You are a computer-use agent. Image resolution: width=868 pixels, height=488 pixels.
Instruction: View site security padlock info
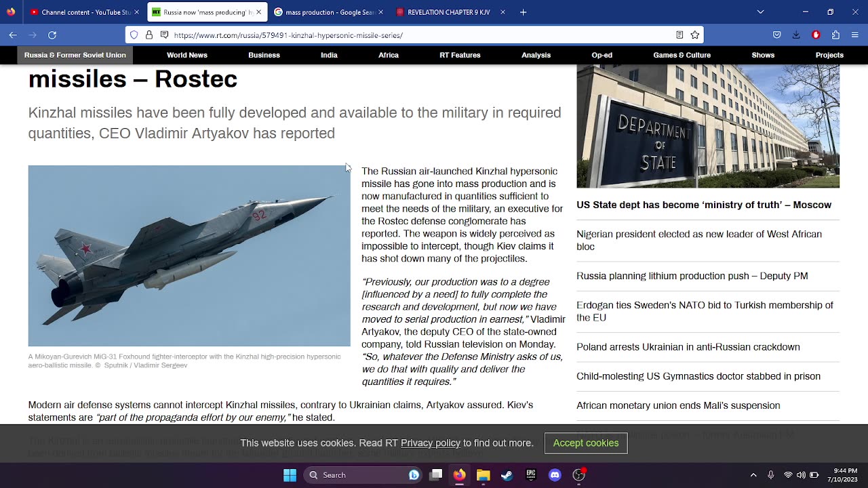[149, 35]
